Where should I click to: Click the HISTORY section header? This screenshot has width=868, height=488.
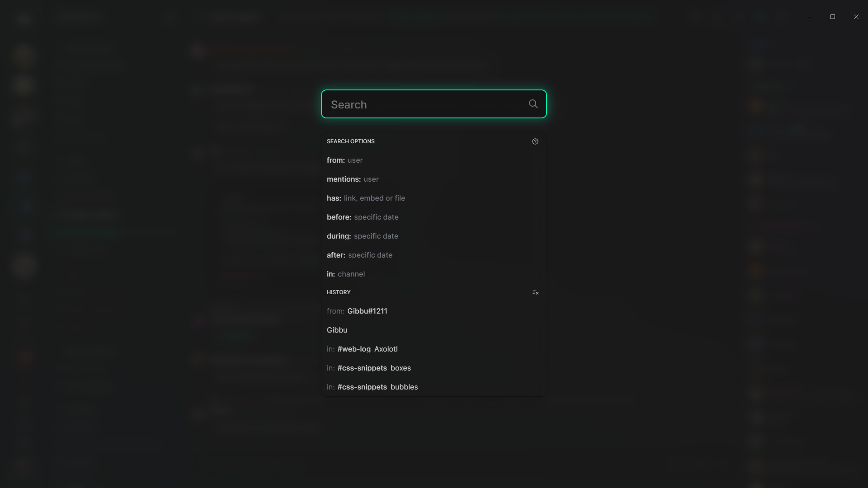[339, 292]
